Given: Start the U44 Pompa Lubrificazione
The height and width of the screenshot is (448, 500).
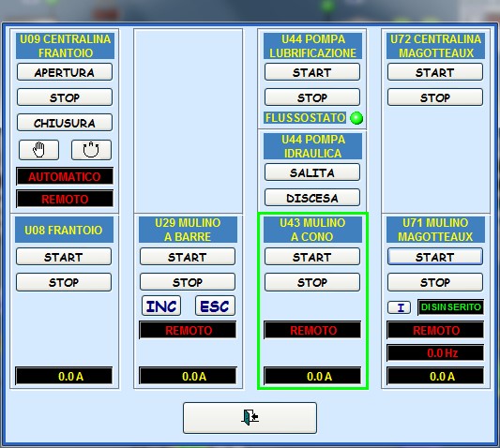Looking at the screenshot, I should (x=312, y=72).
